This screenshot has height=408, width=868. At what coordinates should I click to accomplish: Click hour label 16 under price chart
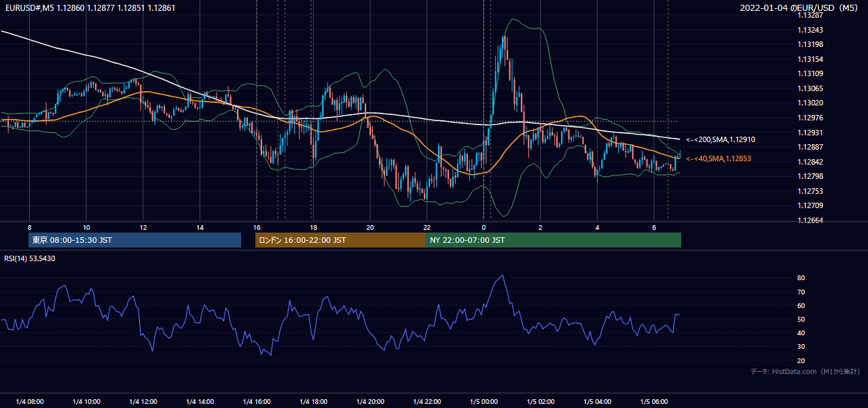(x=256, y=227)
